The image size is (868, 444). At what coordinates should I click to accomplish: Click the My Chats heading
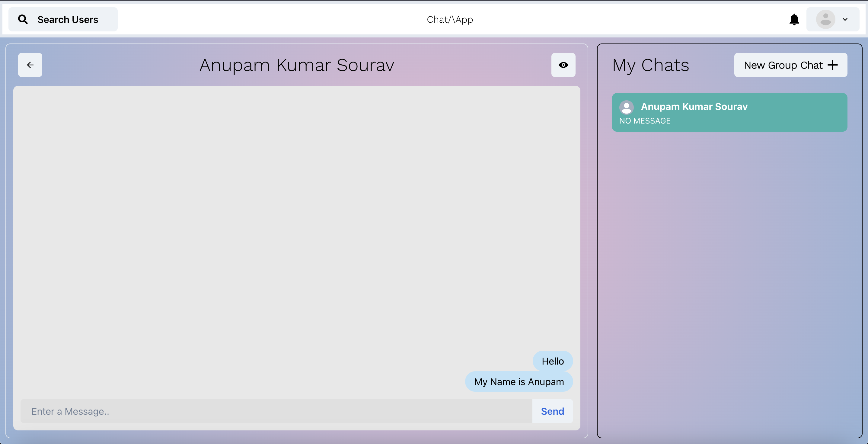(650, 65)
